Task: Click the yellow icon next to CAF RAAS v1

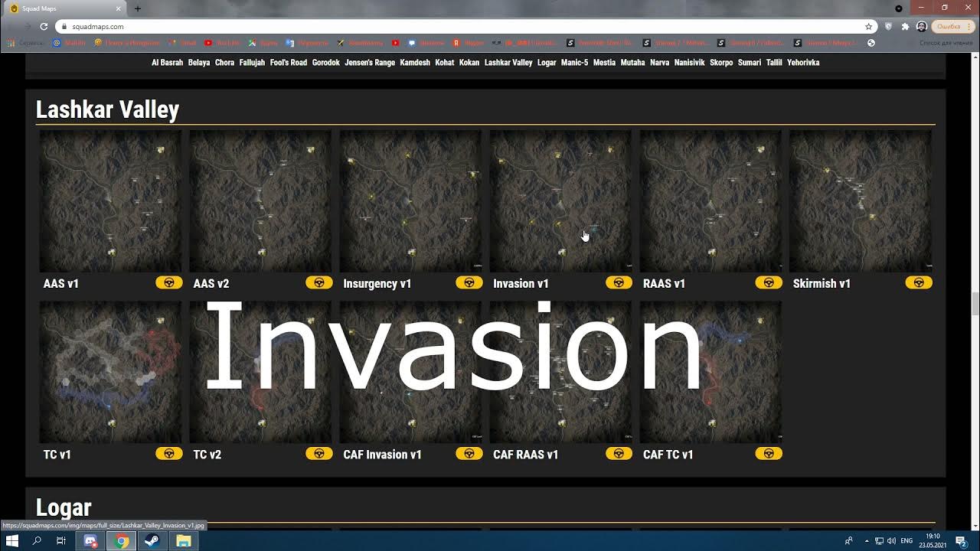Action: point(619,453)
